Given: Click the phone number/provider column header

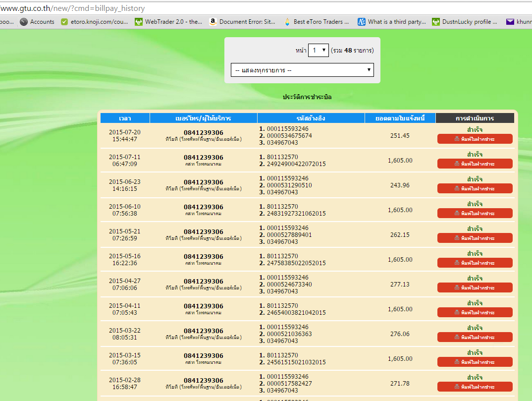Looking at the screenshot, I should pos(203,118).
